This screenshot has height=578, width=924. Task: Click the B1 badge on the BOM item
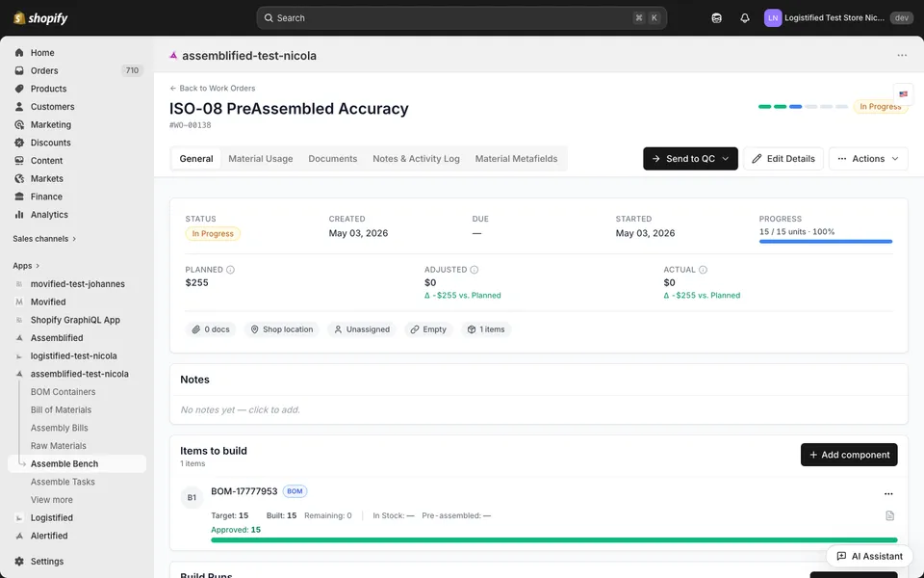click(x=192, y=498)
